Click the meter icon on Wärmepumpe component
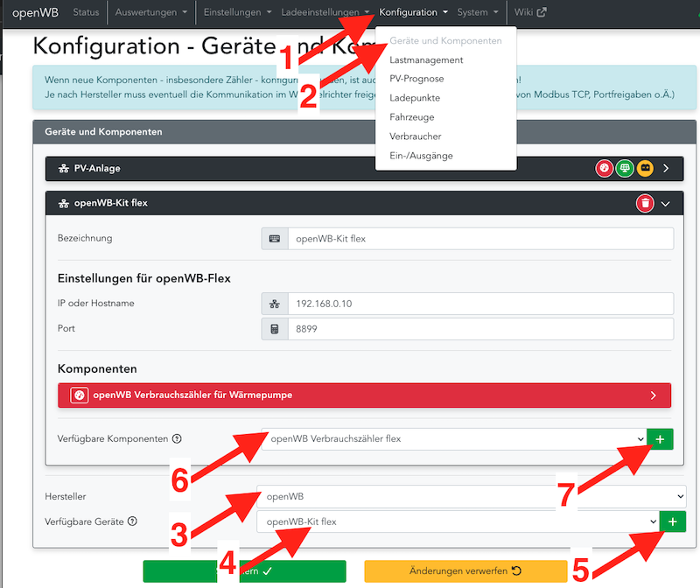This screenshot has height=588, width=700. tap(79, 395)
